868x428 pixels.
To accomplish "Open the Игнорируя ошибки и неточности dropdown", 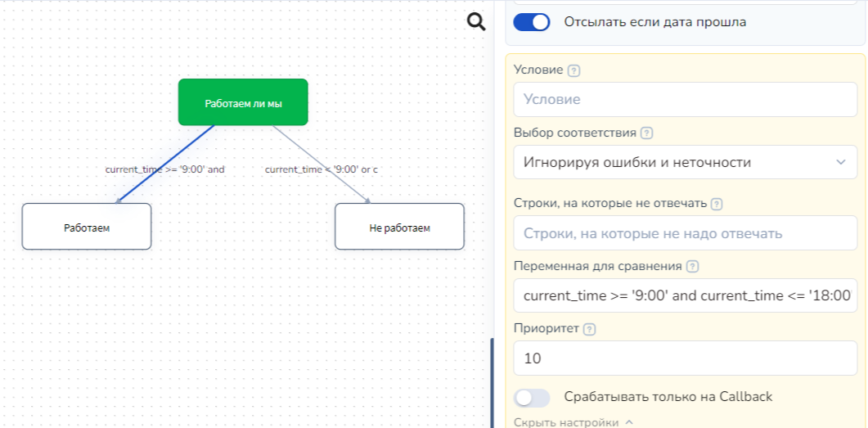I will click(x=685, y=162).
